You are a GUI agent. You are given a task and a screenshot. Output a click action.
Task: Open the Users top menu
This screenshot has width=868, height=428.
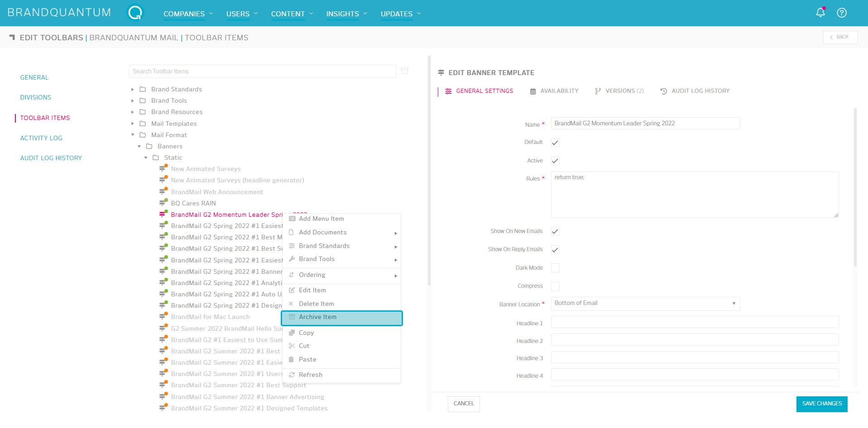[x=242, y=14]
